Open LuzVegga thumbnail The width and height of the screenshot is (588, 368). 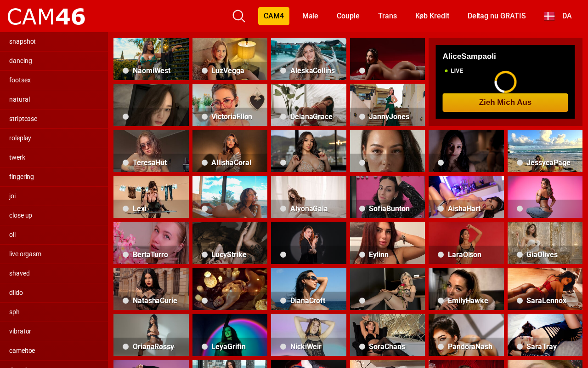click(x=230, y=59)
